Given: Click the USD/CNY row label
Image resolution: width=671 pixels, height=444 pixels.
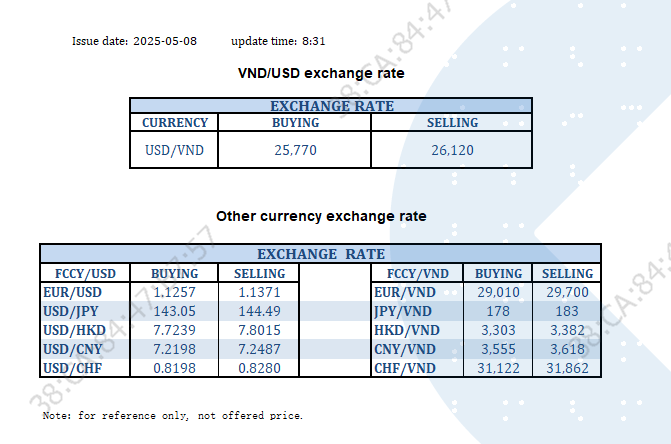Looking at the screenshot, I should click(73, 349).
